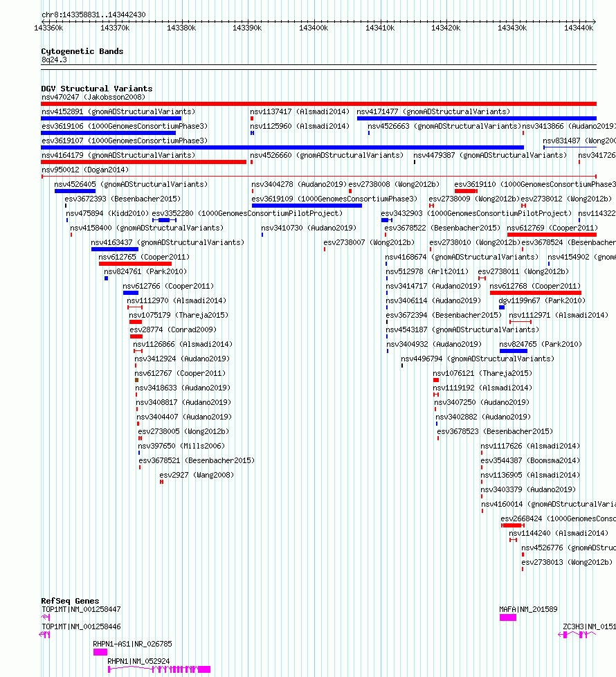Select esv3678521 (Besenbacher2015) variant
Viewport: 616px width, 677px height.
tap(197, 461)
